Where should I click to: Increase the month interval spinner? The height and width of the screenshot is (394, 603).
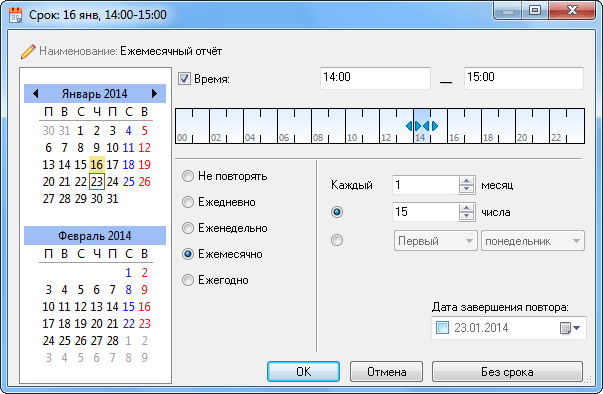[x=466, y=181]
